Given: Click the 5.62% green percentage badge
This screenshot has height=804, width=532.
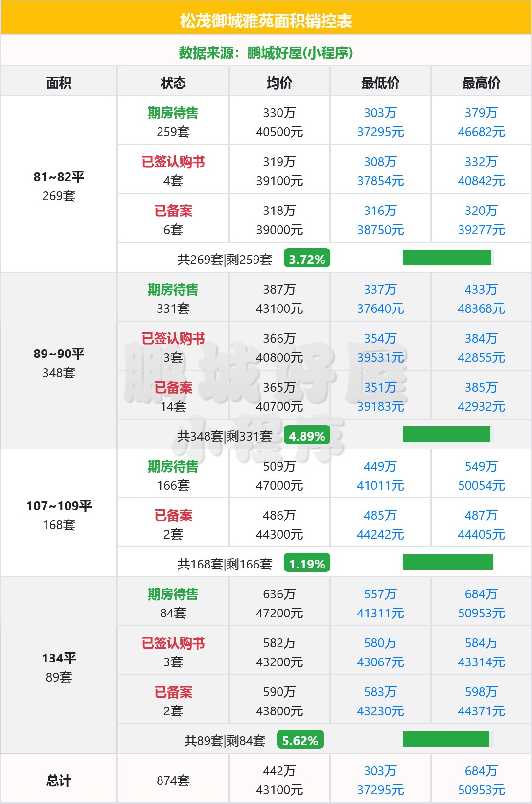Looking at the screenshot, I should [x=300, y=740].
